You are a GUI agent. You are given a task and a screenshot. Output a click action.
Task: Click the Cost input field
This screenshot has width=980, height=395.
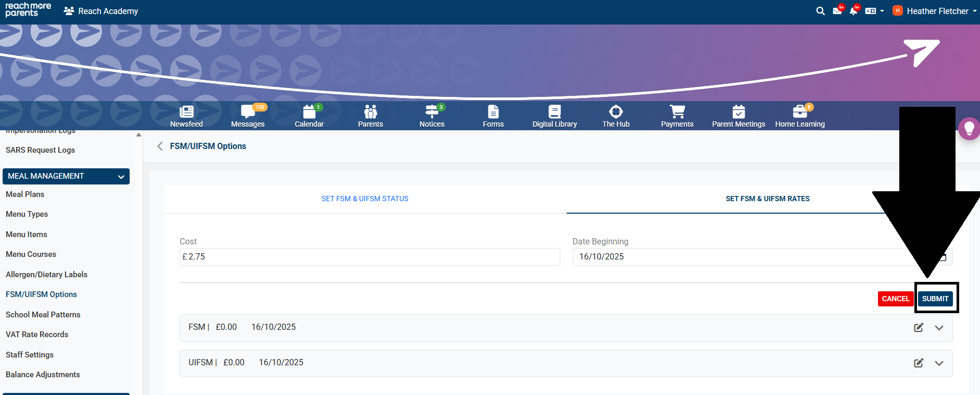pyautogui.click(x=370, y=257)
